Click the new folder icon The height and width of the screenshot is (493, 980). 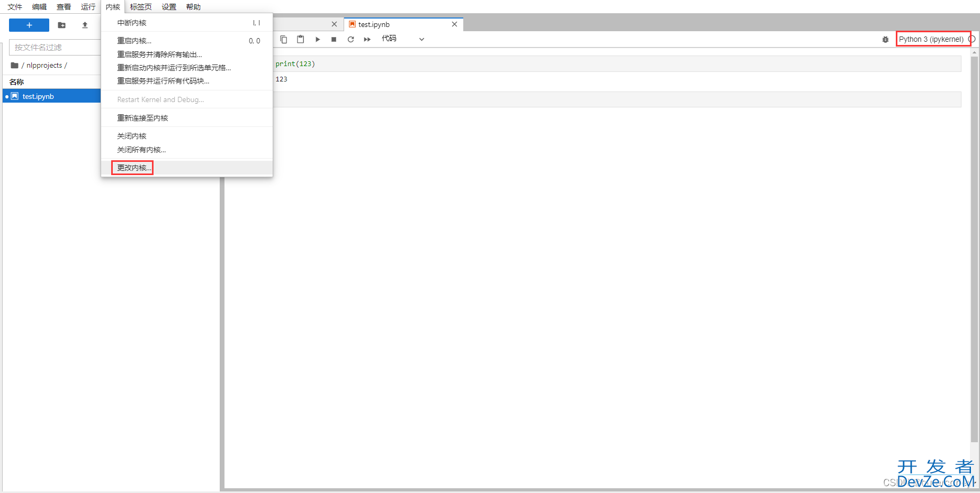[62, 25]
